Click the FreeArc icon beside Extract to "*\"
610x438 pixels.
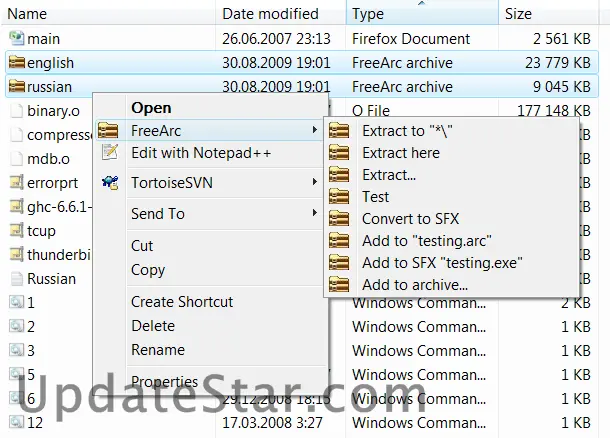[x=339, y=131]
